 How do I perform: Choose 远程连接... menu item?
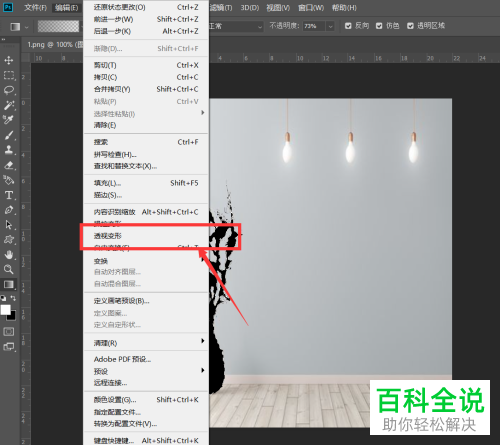[x=146, y=383]
